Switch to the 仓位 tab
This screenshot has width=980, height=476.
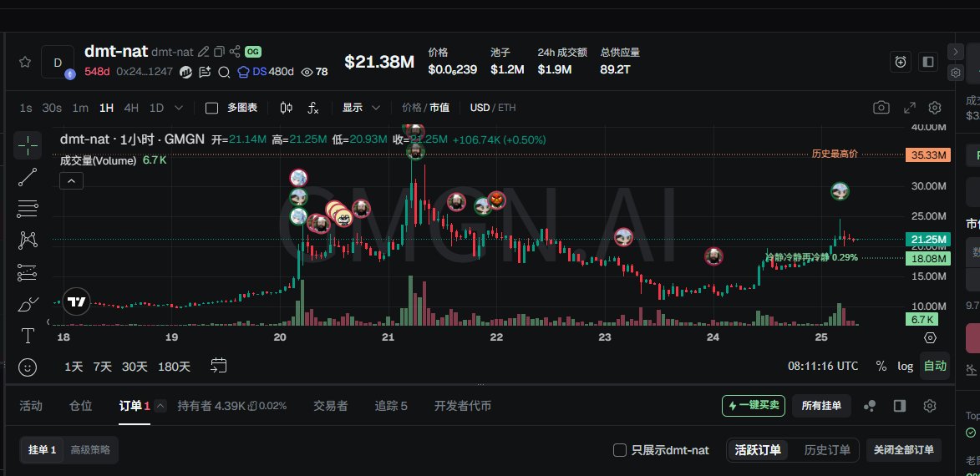click(81, 406)
